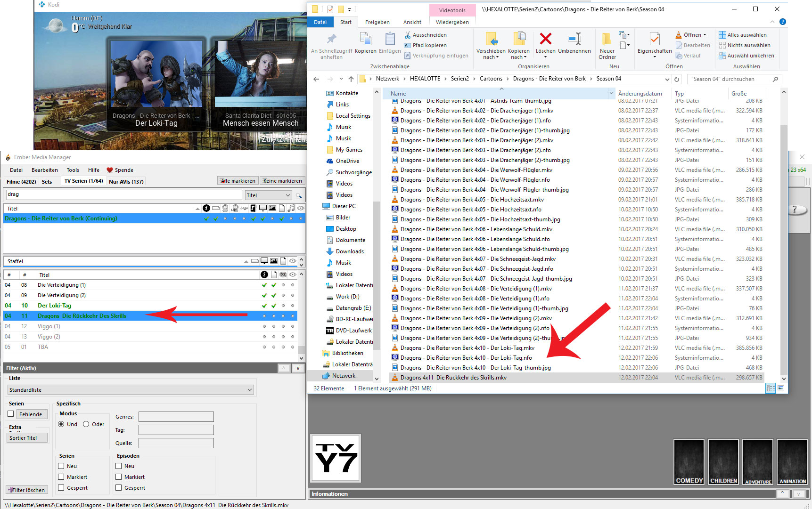Click the monitor landscape icon in Staffel header

tap(264, 261)
